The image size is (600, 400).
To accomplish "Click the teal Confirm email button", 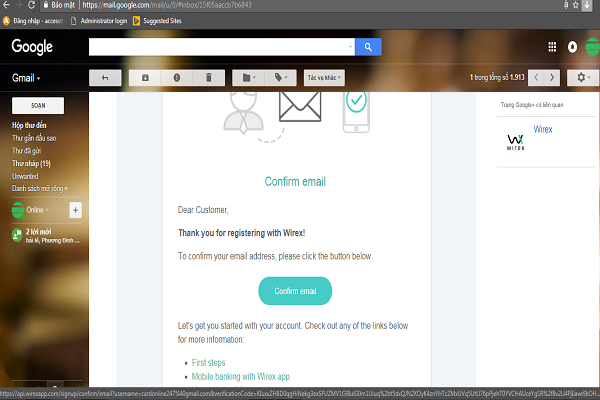I will pos(295,291).
